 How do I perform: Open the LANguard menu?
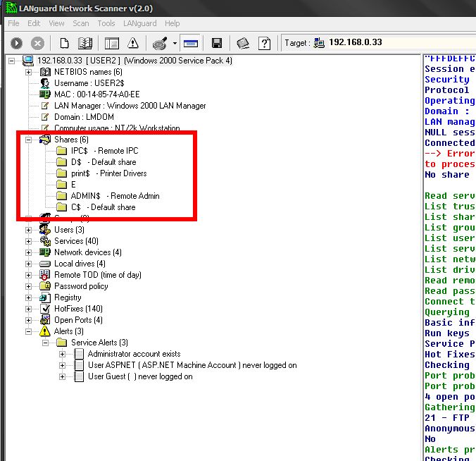pyautogui.click(x=140, y=23)
